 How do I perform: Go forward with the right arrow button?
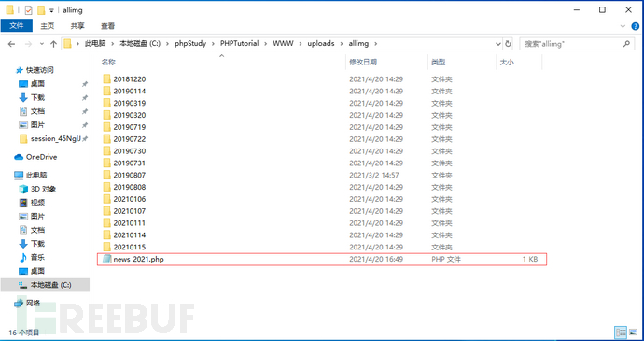pos(28,44)
